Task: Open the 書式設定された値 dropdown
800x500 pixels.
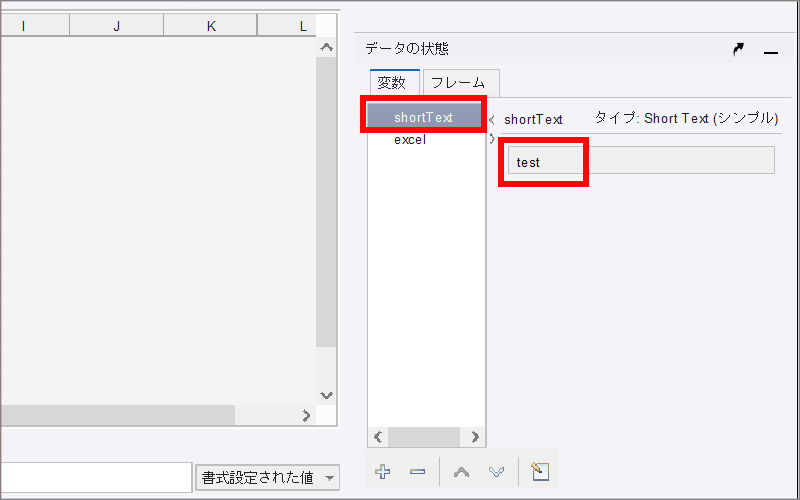Action: pyautogui.click(x=267, y=478)
